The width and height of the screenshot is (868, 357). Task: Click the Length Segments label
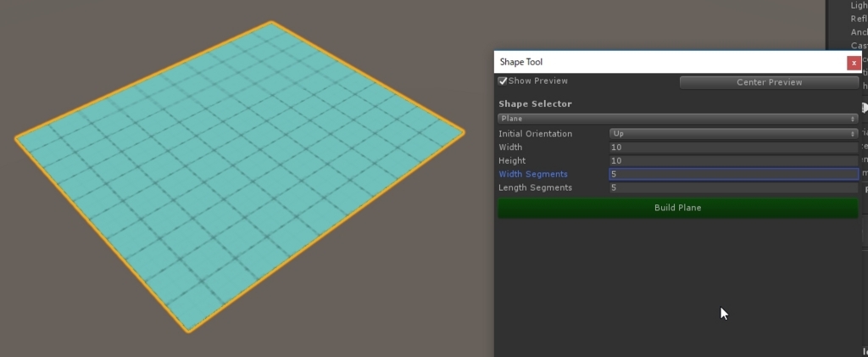coord(536,187)
